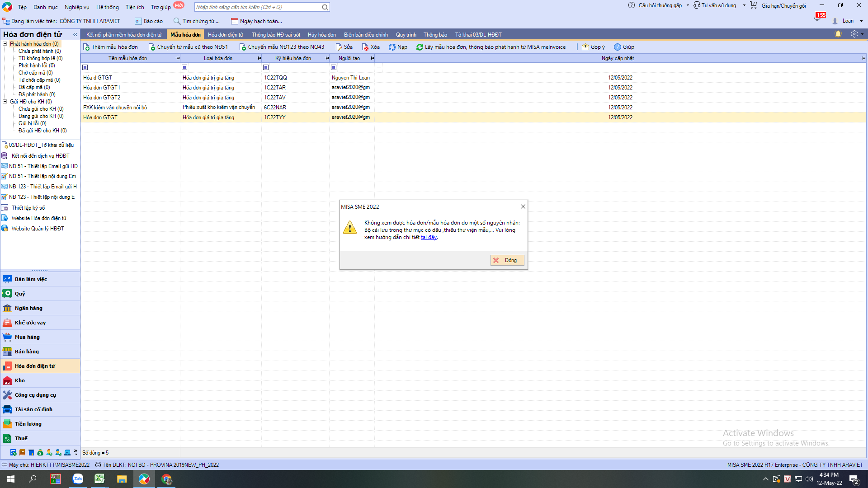The height and width of the screenshot is (488, 868).
Task: Click Website Hóa đơn điện tử link
Action: [x=38, y=218]
